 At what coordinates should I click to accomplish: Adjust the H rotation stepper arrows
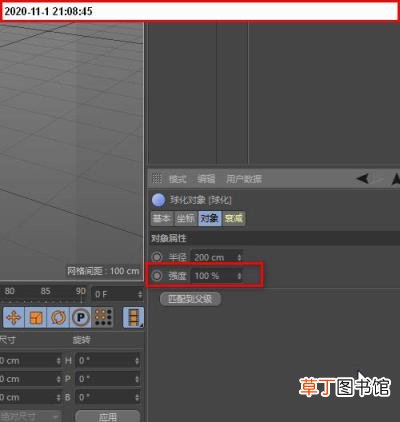tap(137, 361)
